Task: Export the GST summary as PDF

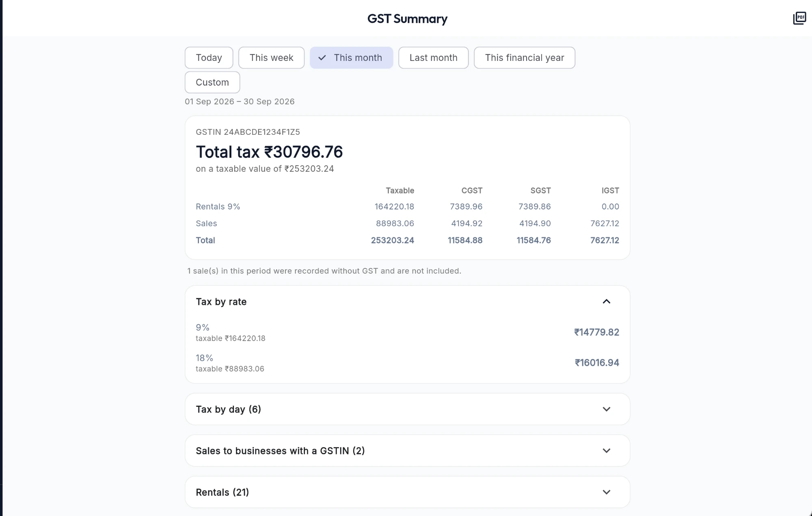Action: coord(799,18)
